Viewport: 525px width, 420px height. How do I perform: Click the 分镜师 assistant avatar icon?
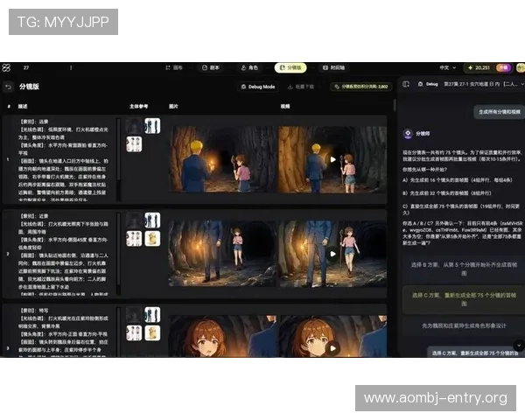pyautogui.click(x=406, y=134)
